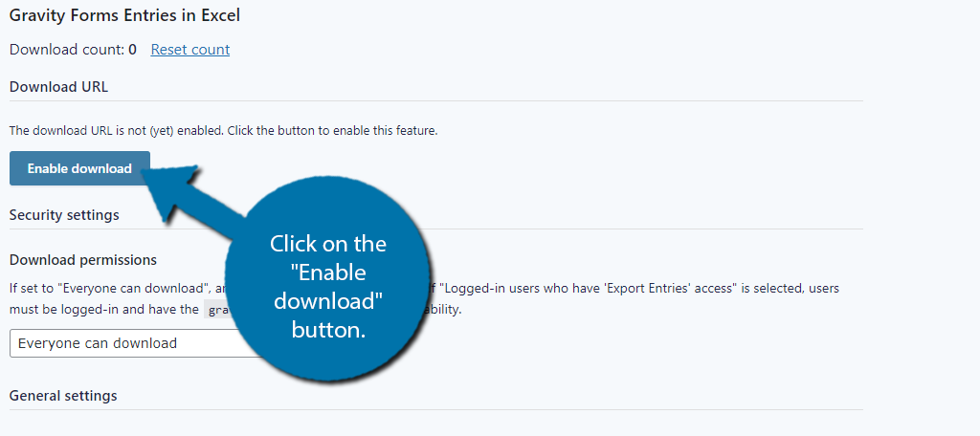Click the download URL not enabled notice
This screenshot has height=436, width=980.
tap(223, 131)
